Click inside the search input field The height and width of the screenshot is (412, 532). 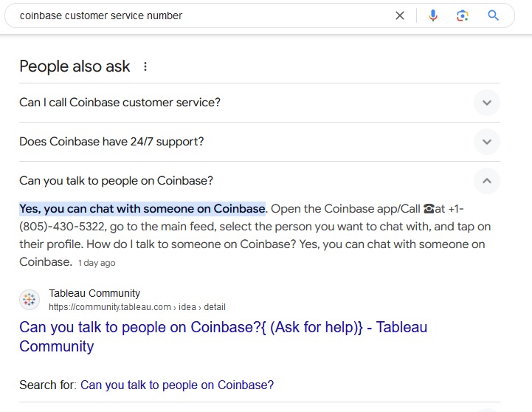tap(204, 16)
